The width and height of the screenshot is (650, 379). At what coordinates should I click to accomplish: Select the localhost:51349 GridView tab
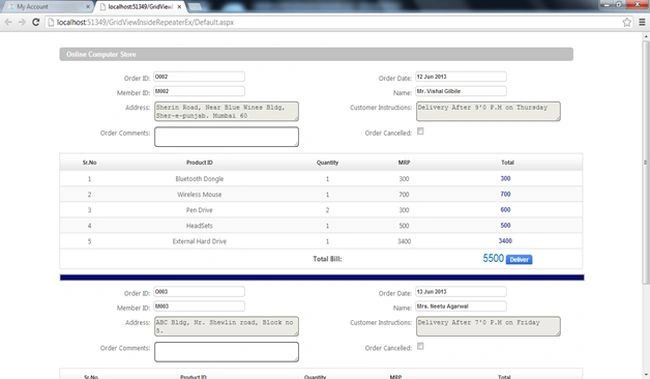[140, 7]
